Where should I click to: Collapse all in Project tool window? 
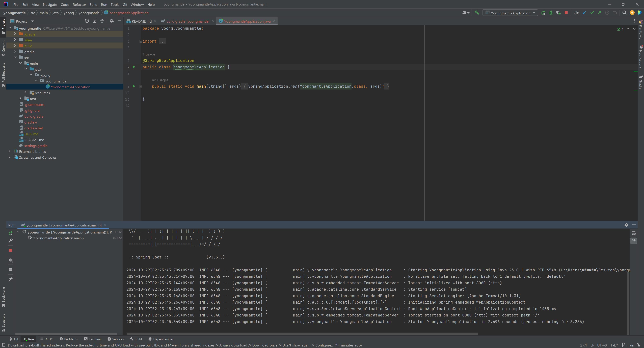pyautogui.click(x=102, y=21)
